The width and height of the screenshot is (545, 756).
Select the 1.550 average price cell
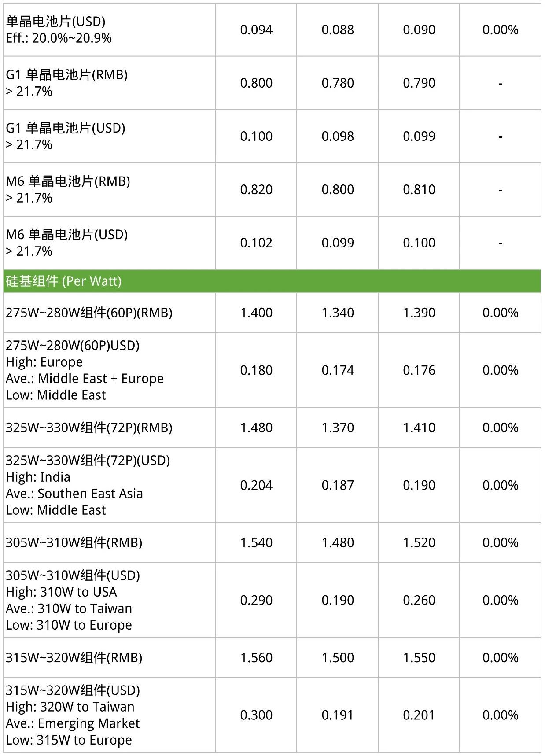tap(419, 657)
